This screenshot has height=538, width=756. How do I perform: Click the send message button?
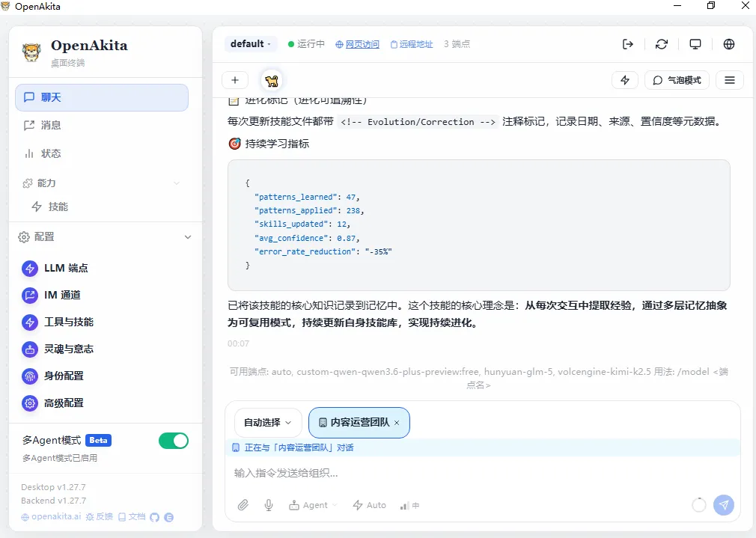(x=724, y=505)
